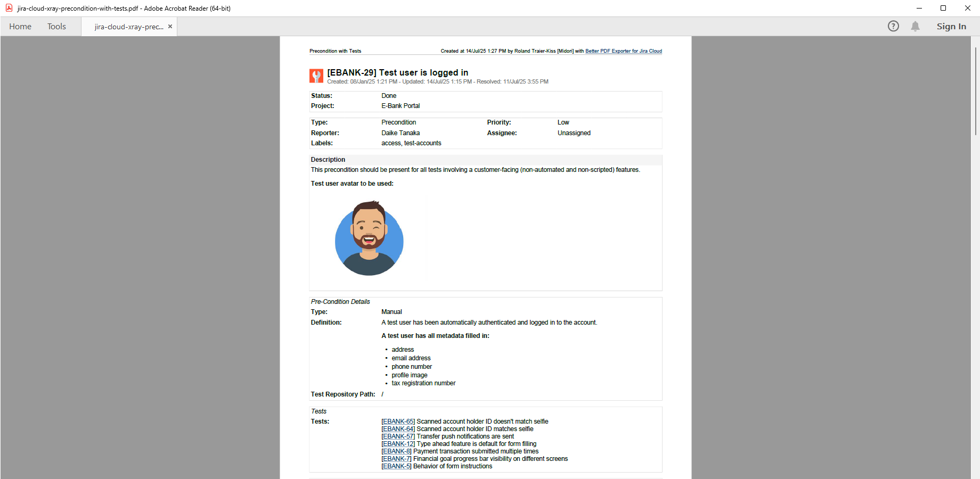Open the EBANK-12 test link
The height and width of the screenshot is (479, 980).
pos(398,444)
